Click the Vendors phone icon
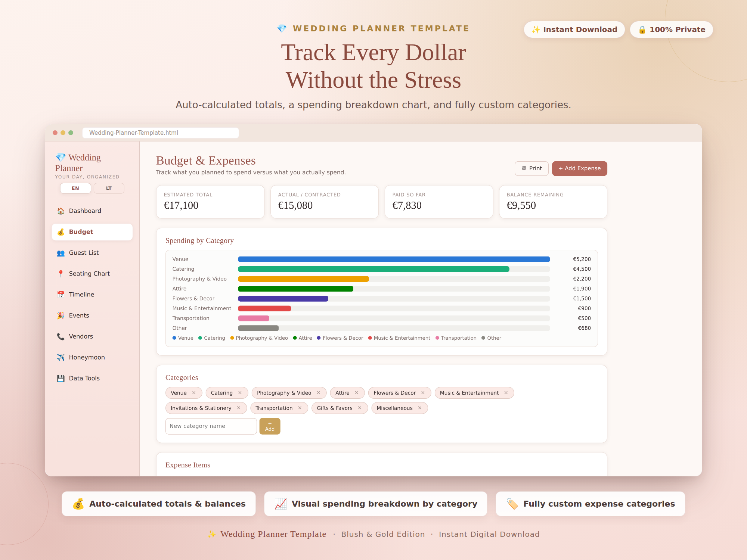747x560 pixels. coord(61,336)
